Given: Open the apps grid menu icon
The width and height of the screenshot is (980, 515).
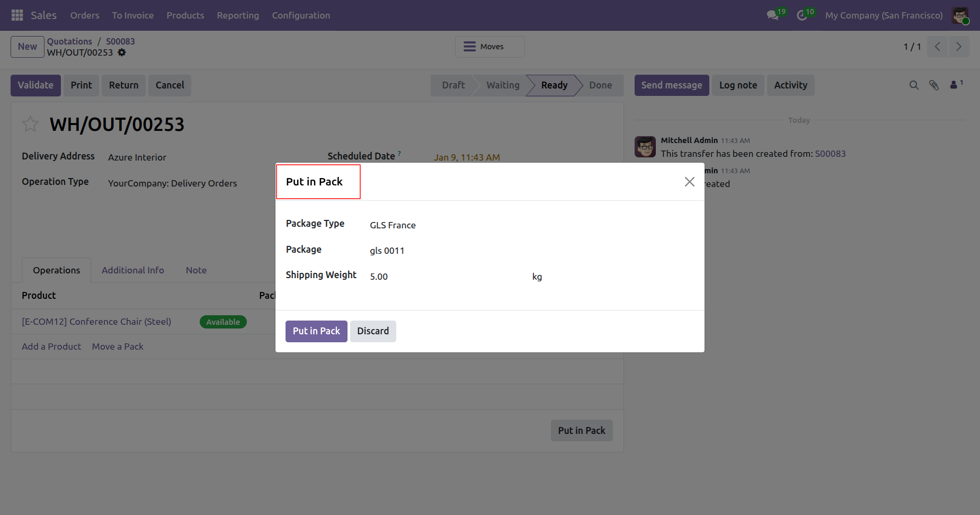Looking at the screenshot, I should pyautogui.click(x=17, y=15).
